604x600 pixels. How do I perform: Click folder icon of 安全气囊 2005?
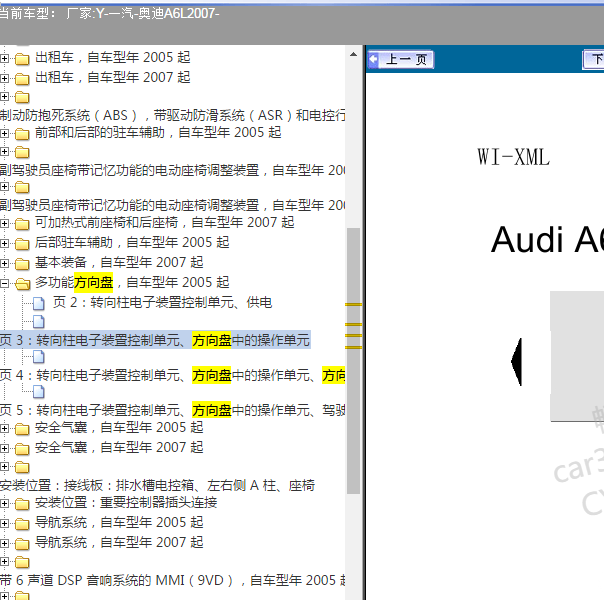tap(22, 429)
